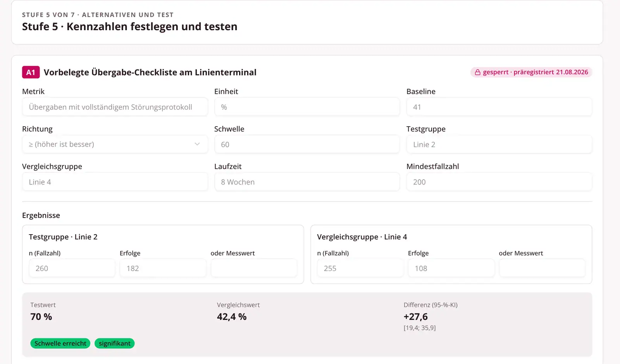
Task: Click the Ergebnisse section heading
Action: point(41,215)
